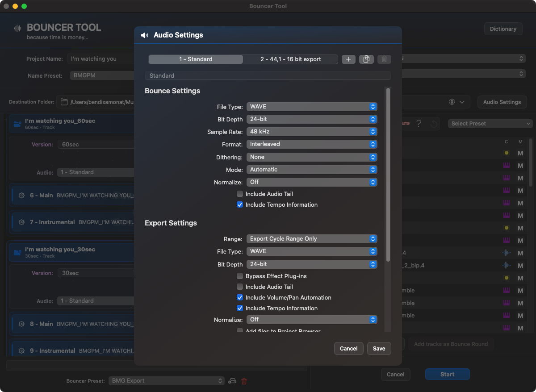This screenshot has height=392, width=536.
Task: Click folder icon of I'm watching you_30sec
Action: [17, 253]
